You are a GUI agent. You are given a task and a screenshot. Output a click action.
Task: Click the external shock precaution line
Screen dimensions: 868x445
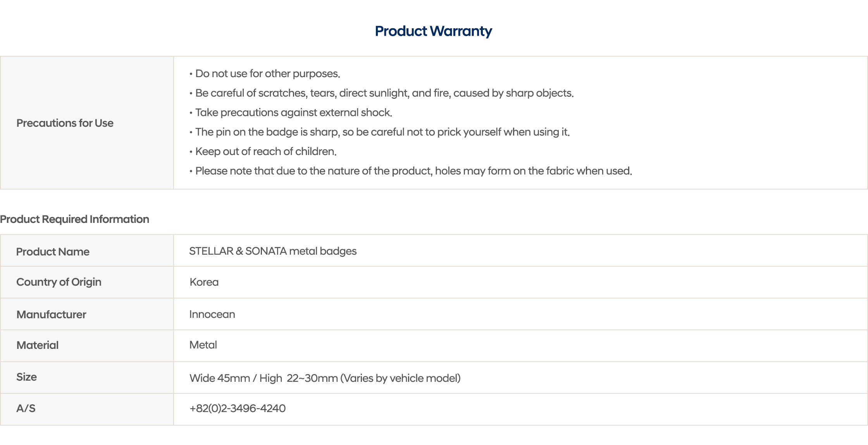click(293, 112)
